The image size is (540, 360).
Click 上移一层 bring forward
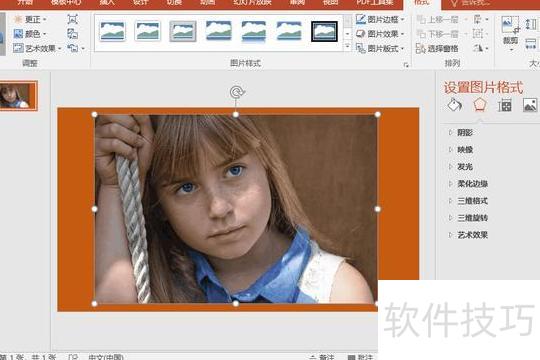click(437, 19)
